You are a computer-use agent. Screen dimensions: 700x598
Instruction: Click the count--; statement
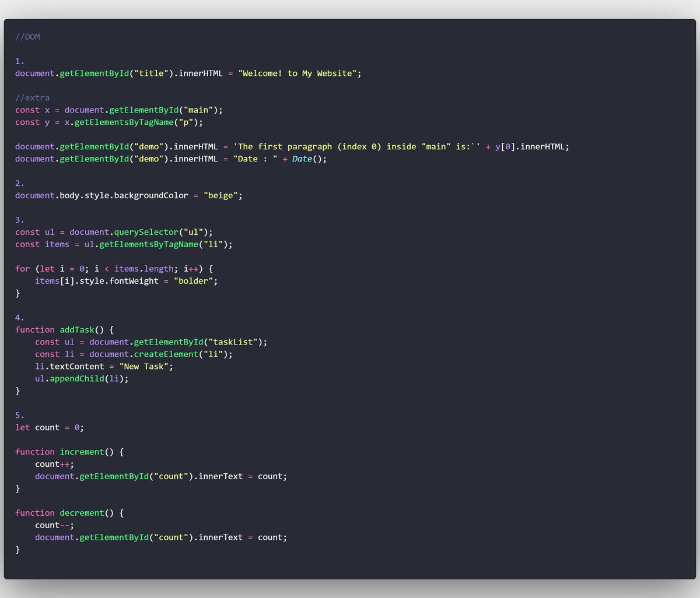(55, 526)
